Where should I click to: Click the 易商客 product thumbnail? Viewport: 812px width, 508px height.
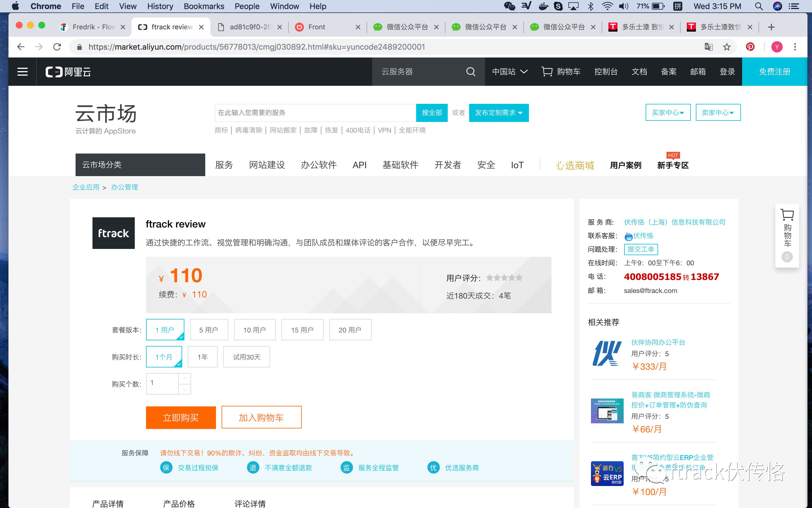click(607, 411)
